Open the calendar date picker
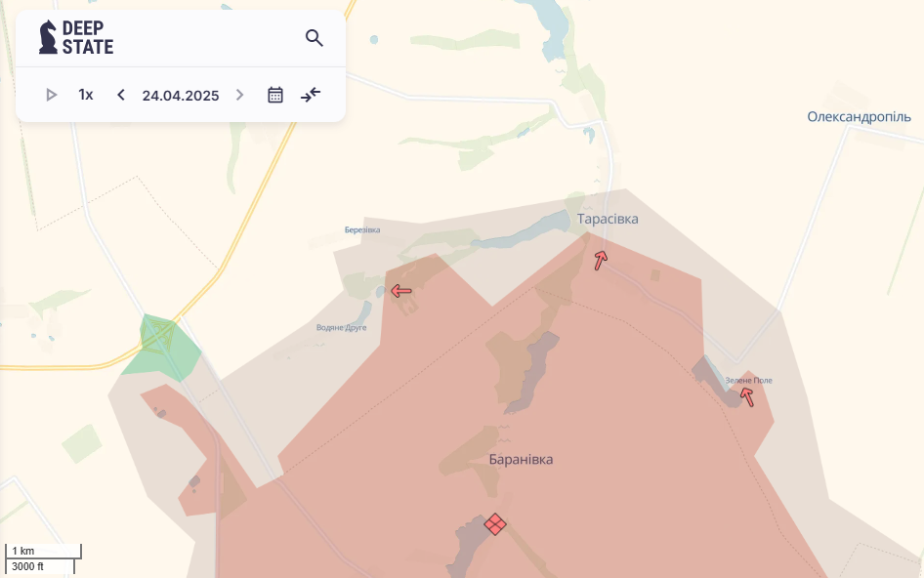 (275, 95)
